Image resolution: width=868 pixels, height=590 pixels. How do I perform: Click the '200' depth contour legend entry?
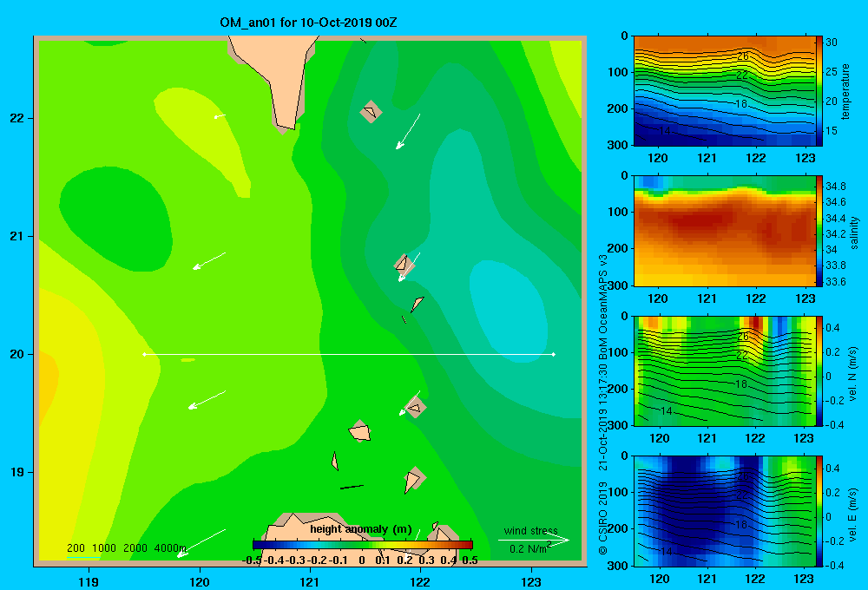[76, 548]
